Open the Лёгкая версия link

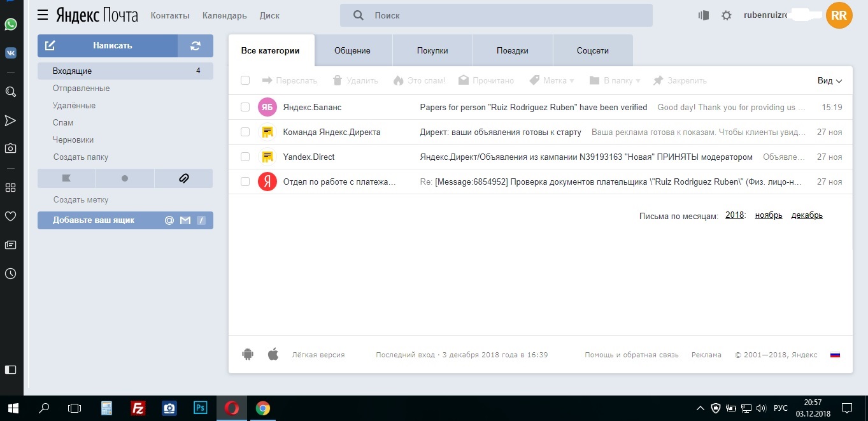318,355
